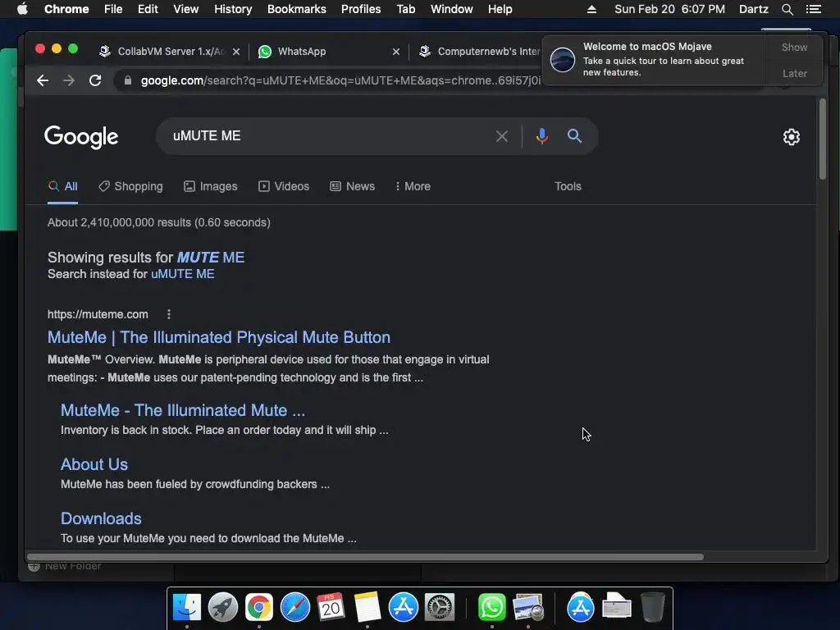Search instead for uMUTE ME link
The width and height of the screenshot is (840, 630).
click(x=183, y=274)
